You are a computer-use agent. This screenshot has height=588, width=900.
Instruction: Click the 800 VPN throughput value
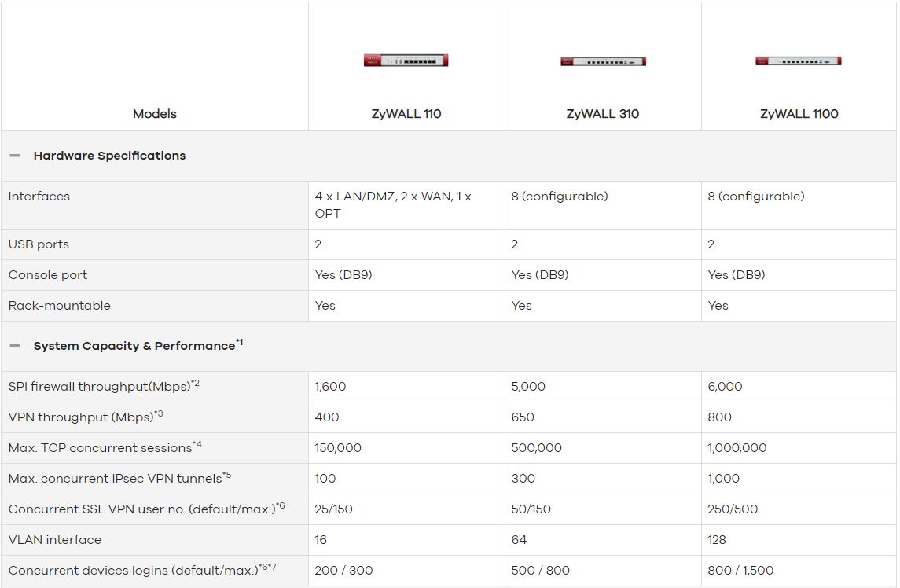point(720,417)
